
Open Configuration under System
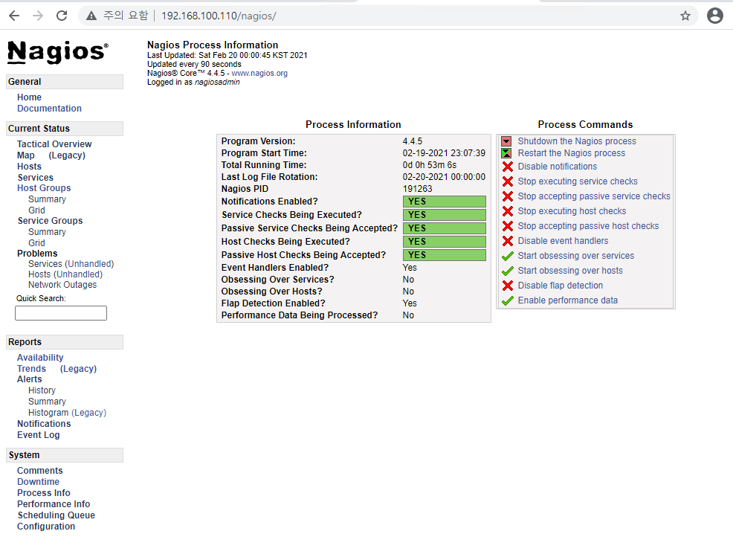tap(46, 527)
